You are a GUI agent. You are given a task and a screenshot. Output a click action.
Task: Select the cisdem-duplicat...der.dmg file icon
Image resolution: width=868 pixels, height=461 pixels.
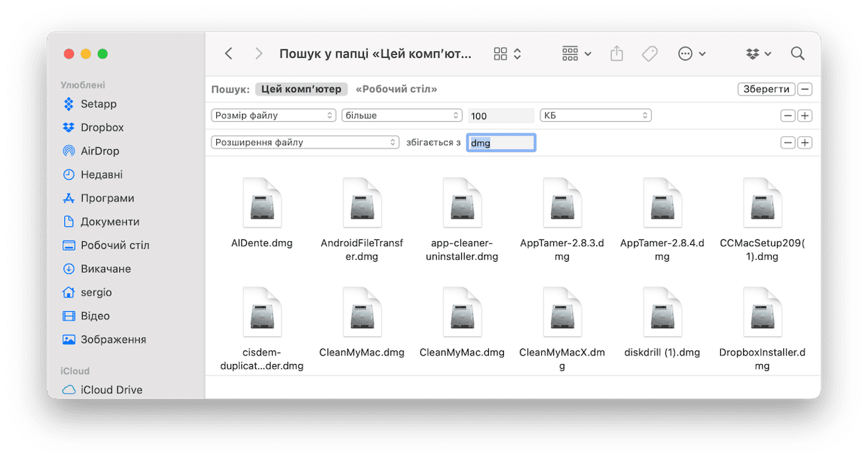(x=262, y=313)
